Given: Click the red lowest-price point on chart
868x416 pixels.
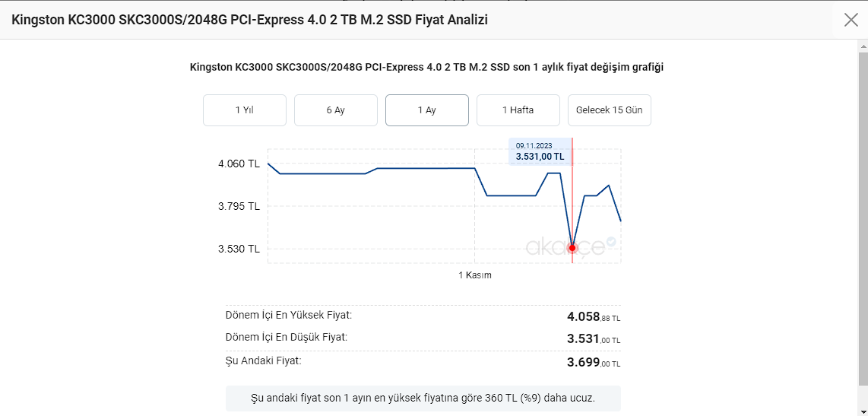Looking at the screenshot, I should 572,248.
